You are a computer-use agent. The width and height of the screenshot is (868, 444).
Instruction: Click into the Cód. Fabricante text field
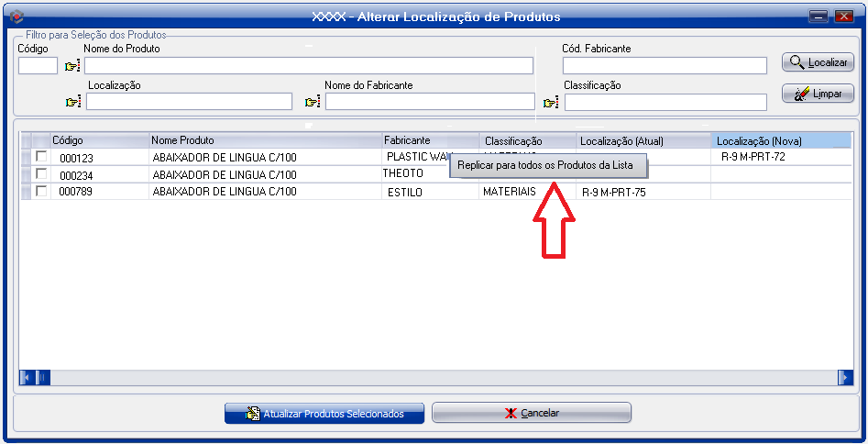pyautogui.click(x=665, y=66)
